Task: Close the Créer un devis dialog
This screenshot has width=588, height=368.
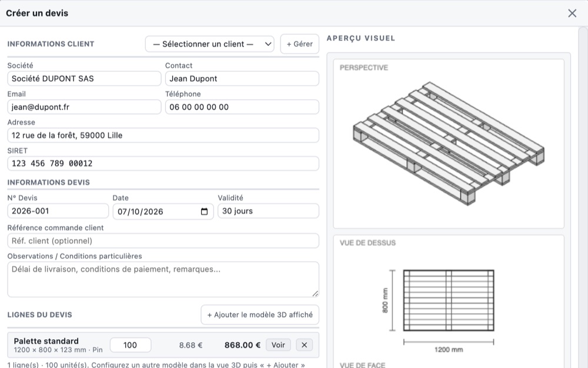Action: pyautogui.click(x=572, y=13)
